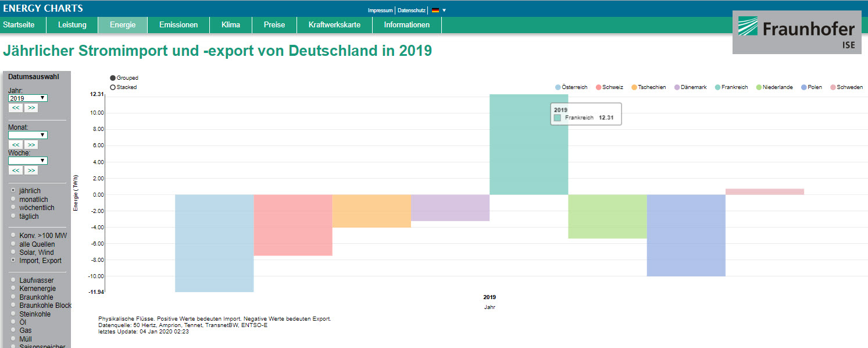This screenshot has width=868, height=348.
Task: Open the Monat dropdown
Action: coord(27,135)
